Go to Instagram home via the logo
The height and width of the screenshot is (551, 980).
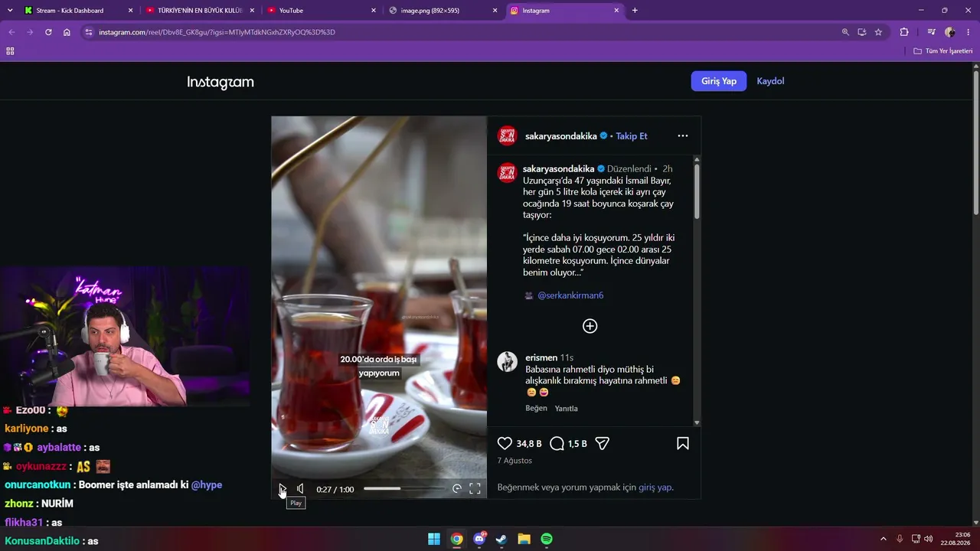pos(220,82)
